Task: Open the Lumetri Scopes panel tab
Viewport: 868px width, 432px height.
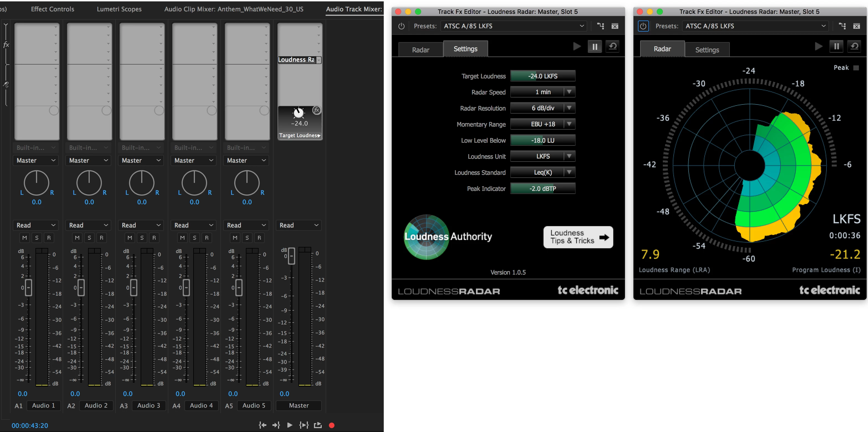Action: (x=119, y=9)
